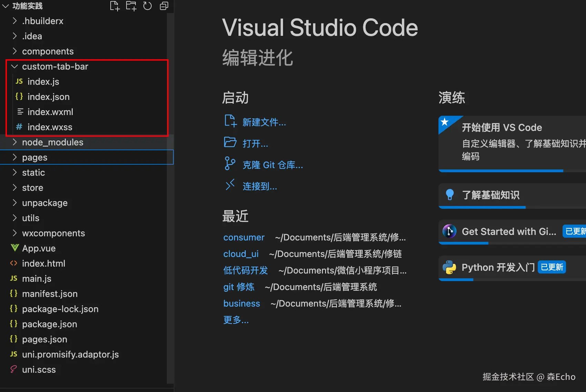Open index.wxss in custom-tab-bar

coord(50,127)
